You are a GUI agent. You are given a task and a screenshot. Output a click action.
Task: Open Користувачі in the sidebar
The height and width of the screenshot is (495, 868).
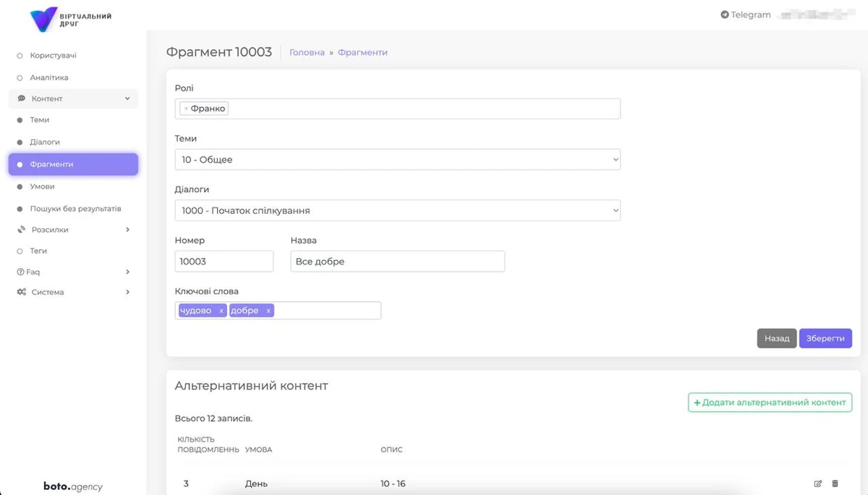53,56
